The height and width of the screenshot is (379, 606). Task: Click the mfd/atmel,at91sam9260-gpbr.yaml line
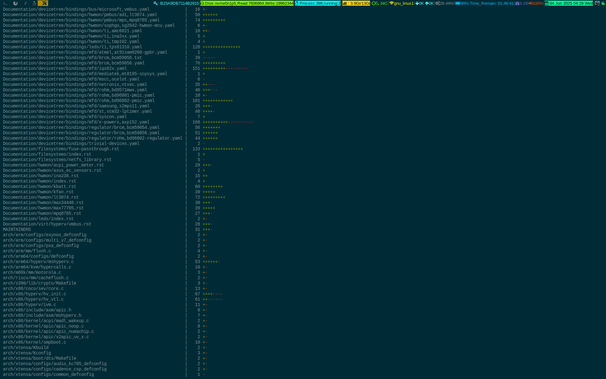[85, 52]
